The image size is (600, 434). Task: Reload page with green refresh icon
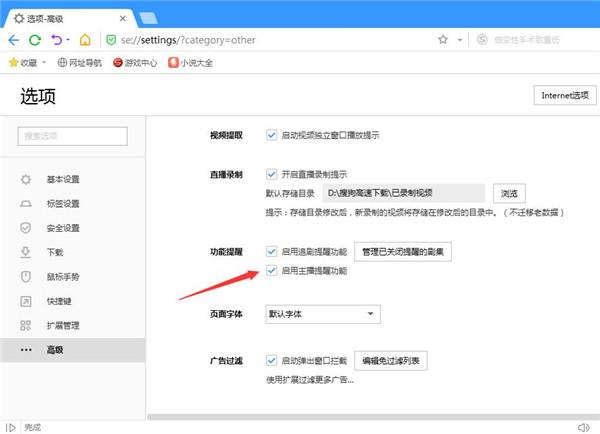[x=35, y=40]
